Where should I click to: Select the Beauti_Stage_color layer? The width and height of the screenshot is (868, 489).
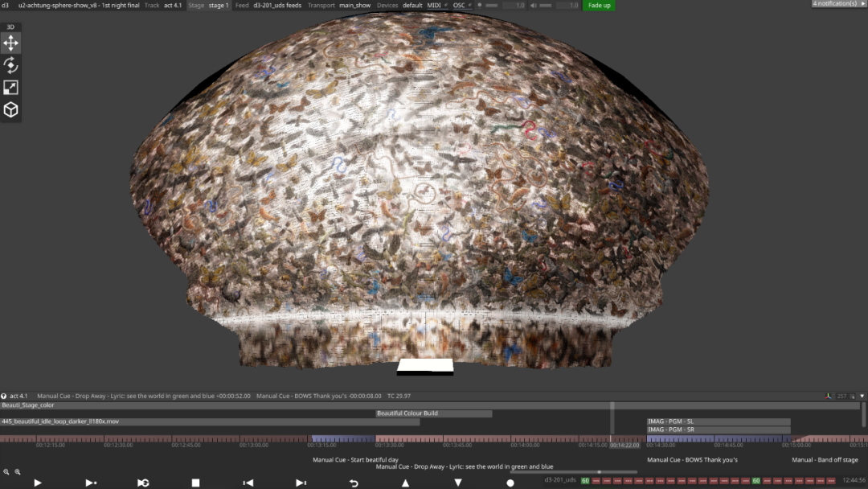point(429,405)
